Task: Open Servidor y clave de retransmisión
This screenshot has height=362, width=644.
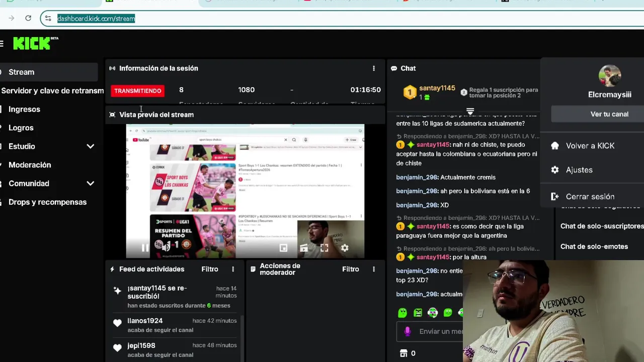Action: pyautogui.click(x=52, y=90)
